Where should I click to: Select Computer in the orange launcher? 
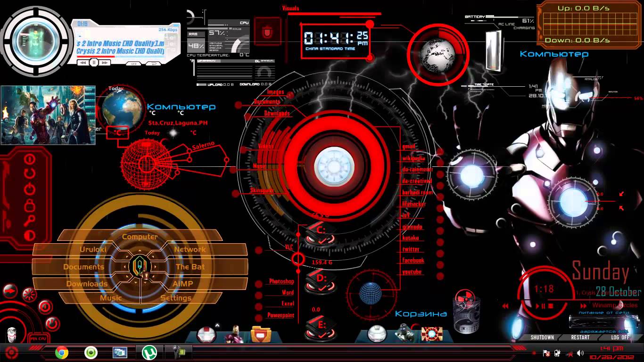coord(140,237)
